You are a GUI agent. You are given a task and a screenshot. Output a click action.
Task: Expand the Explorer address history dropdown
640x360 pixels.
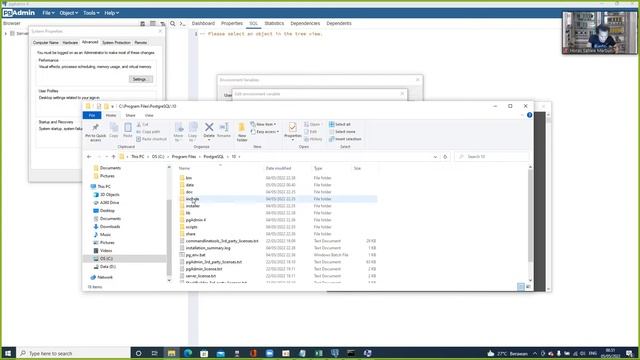point(435,157)
